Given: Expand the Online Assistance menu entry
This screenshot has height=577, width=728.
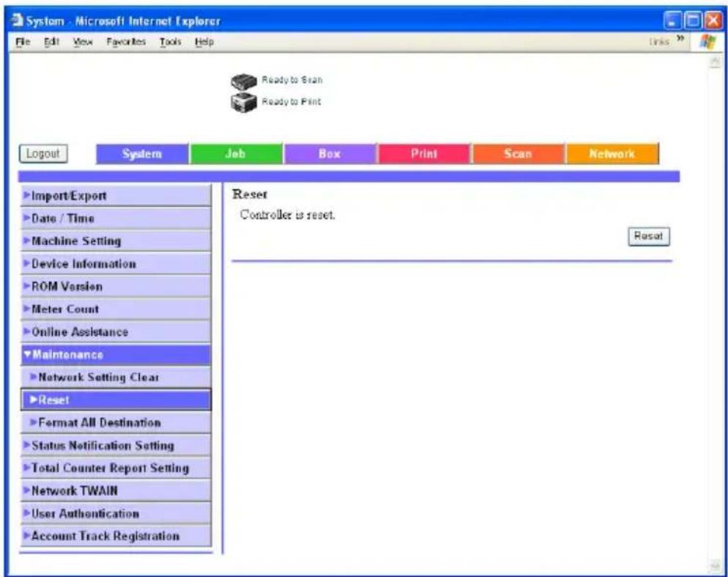Looking at the screenshot, I should click(116, 332).
